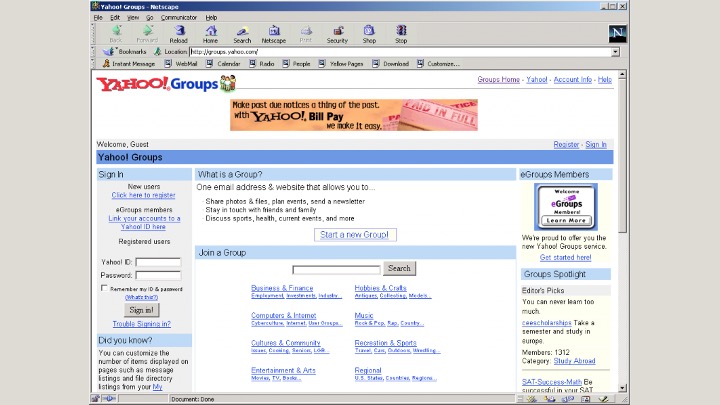The image size is (720, 405).
Task: Expand the Location URL dropdown arrow
Action: [615, 52]
